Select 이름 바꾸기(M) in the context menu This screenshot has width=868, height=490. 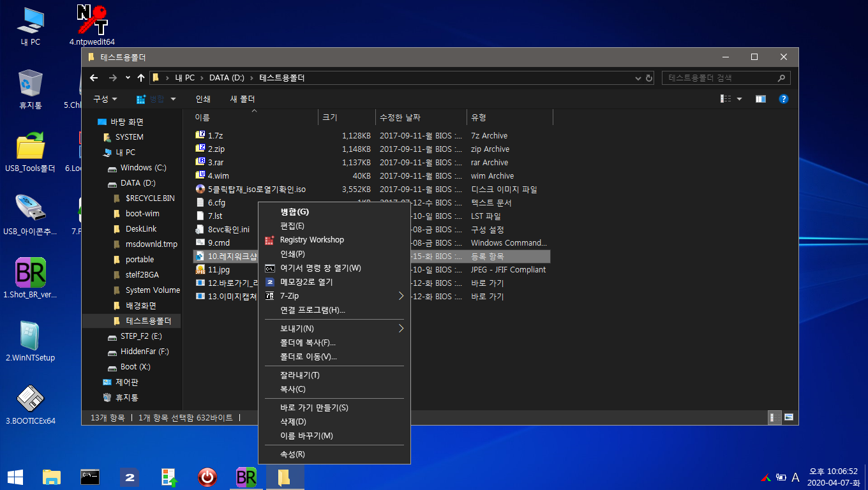(334, 436)
